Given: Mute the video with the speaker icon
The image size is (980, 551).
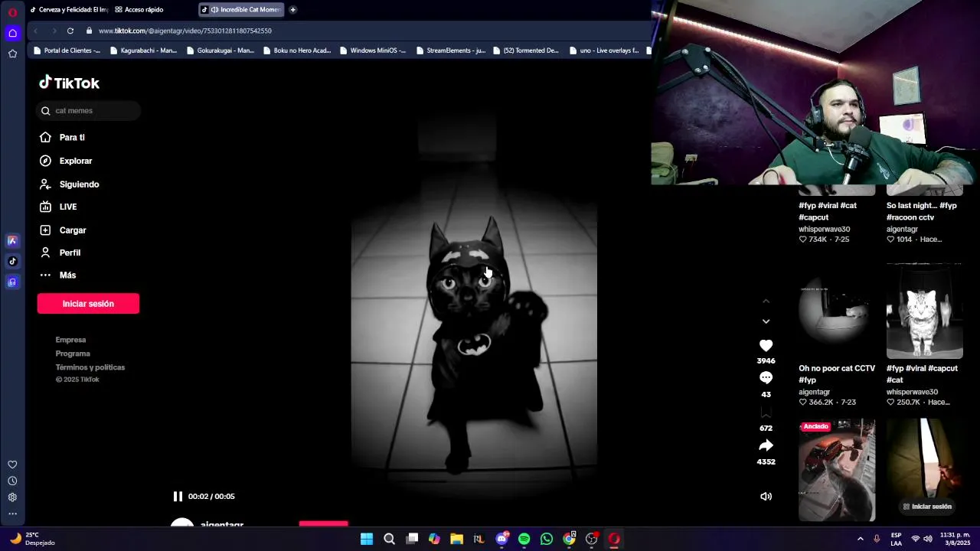Looking at the screenshot, I should 766,497.
